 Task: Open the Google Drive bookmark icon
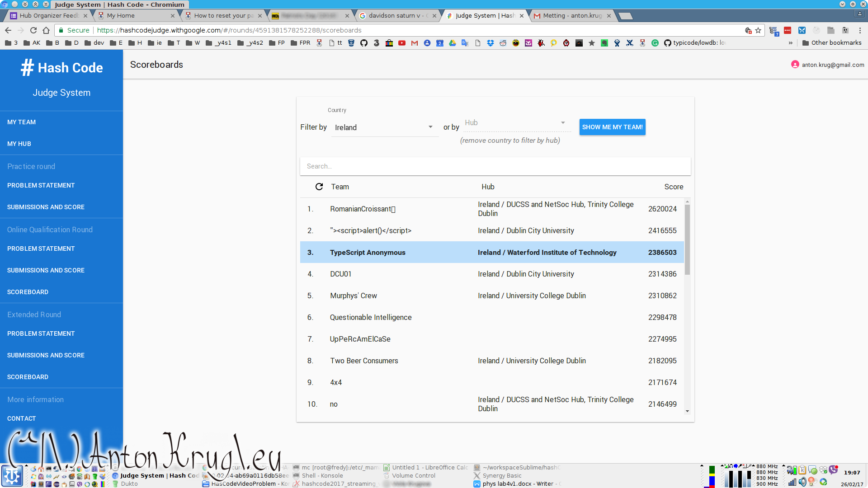click(x=453, y=43)
